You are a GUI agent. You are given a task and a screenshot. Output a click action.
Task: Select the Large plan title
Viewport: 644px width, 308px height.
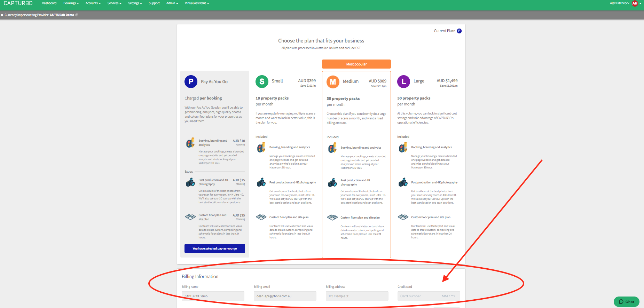click(x=419, y=81)
